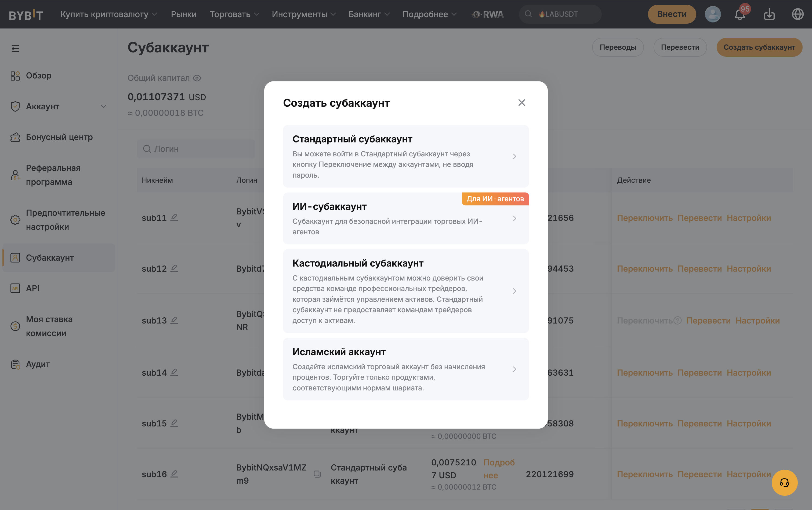The width and height of the screenshot is (812, 510).
Task: Click the Моя ставка комиссии icon
Action: [x=15, y=326]
